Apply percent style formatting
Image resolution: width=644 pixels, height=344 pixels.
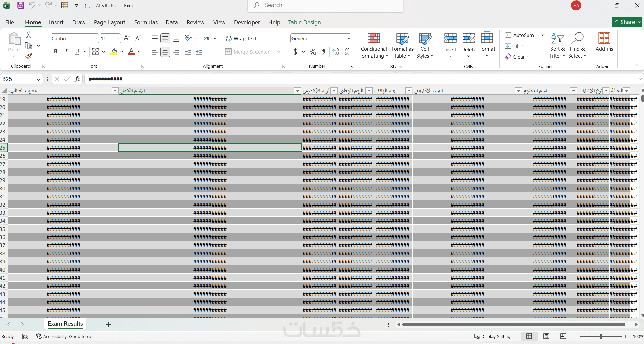coord(313,52)
